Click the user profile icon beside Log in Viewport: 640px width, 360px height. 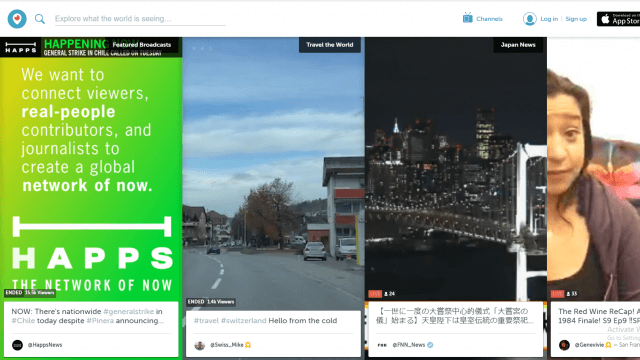(x=529, y=19)
